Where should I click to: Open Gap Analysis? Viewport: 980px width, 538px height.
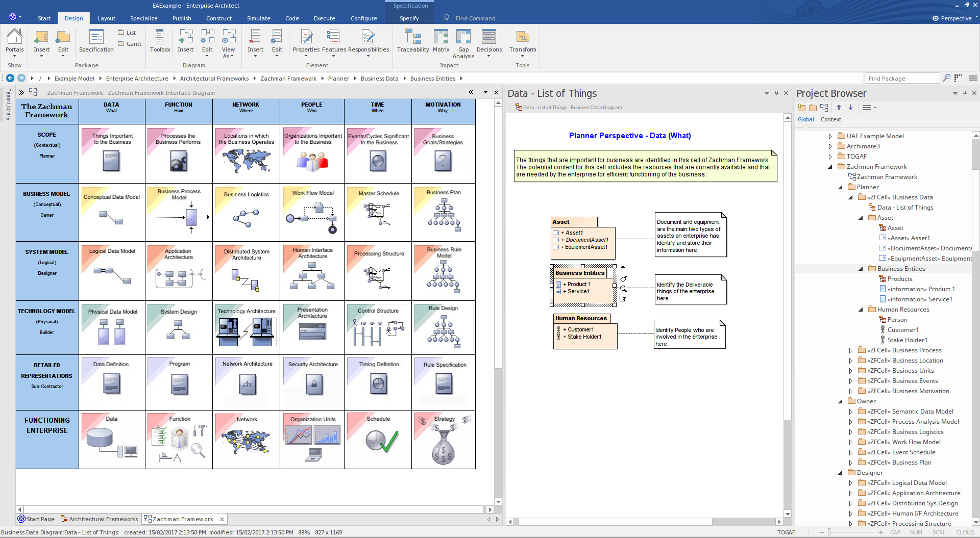tap(463, 43)
